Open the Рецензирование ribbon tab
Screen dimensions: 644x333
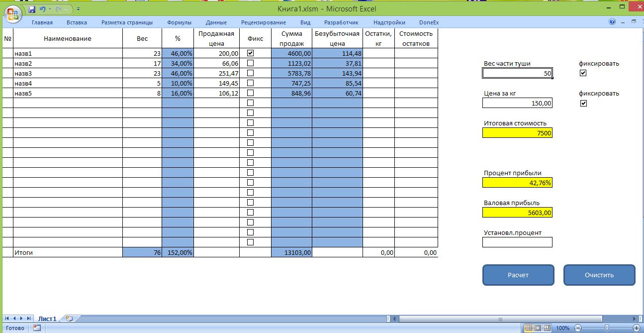coord(264,22)
